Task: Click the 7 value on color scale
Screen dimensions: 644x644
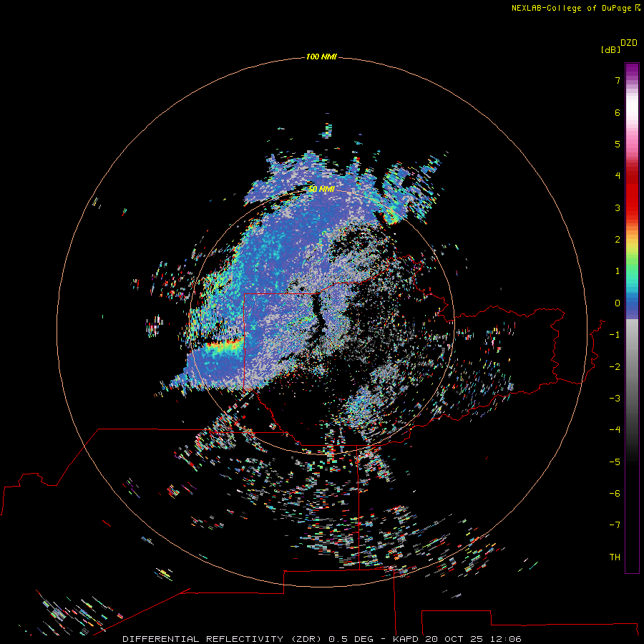Action: [x=618, y=80]
